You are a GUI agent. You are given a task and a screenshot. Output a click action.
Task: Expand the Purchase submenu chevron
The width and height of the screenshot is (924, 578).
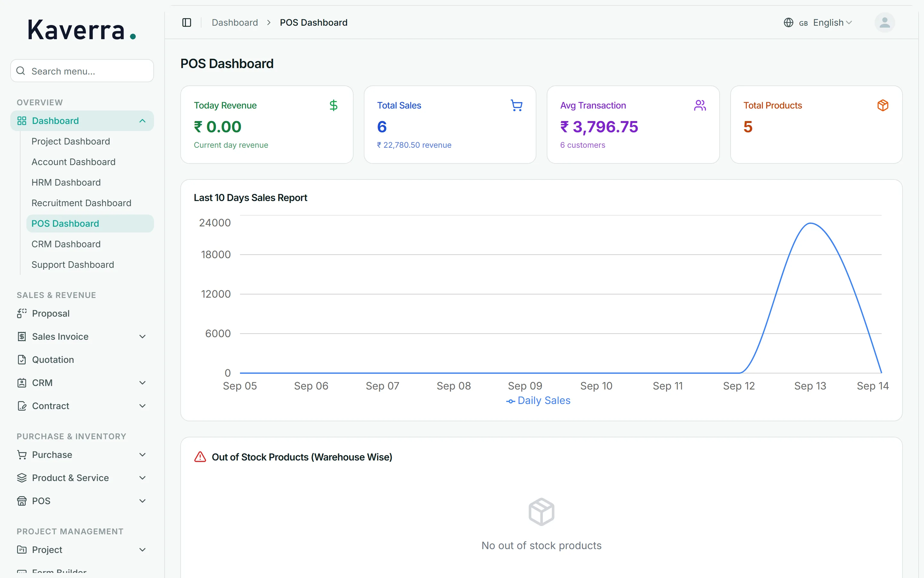click(142, 455)
